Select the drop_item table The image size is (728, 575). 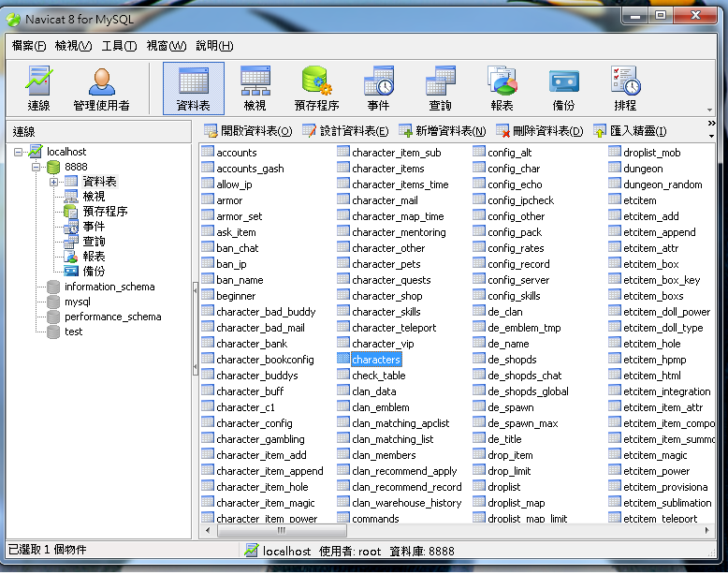tap(510, 455)
